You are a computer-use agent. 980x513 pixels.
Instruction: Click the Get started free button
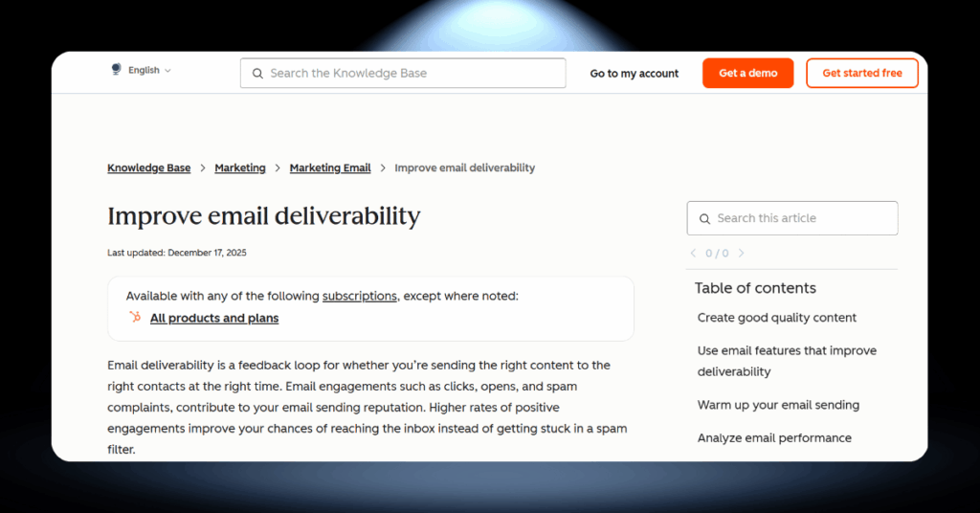coord(862,73)
